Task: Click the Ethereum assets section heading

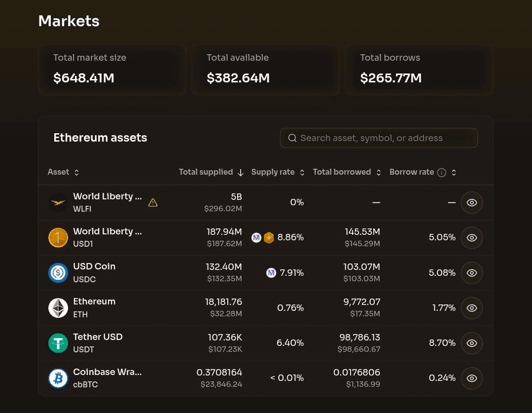Action: point(100,138)
